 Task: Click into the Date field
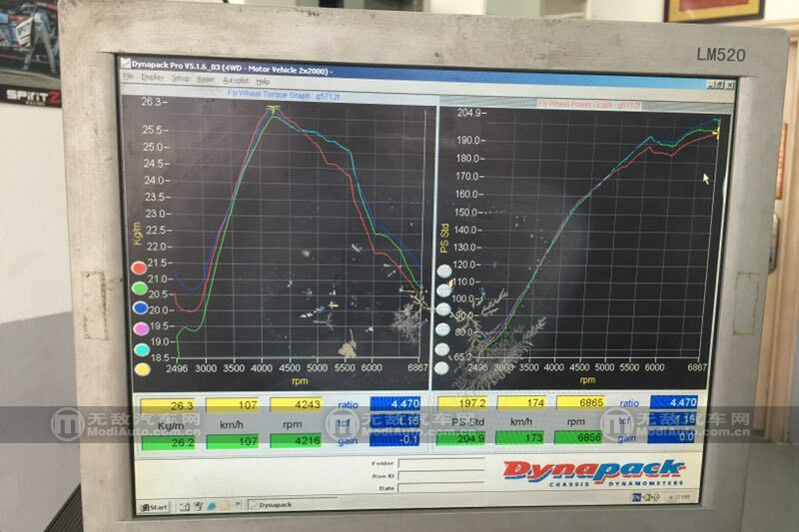pyautogui.click(x=441, y=488)
